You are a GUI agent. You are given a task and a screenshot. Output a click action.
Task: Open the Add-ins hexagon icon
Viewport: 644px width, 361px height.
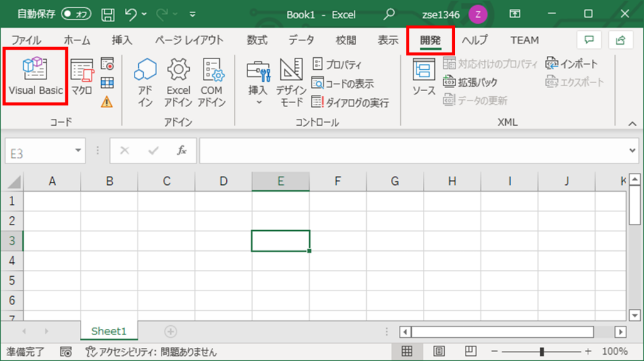pos(145,82)
